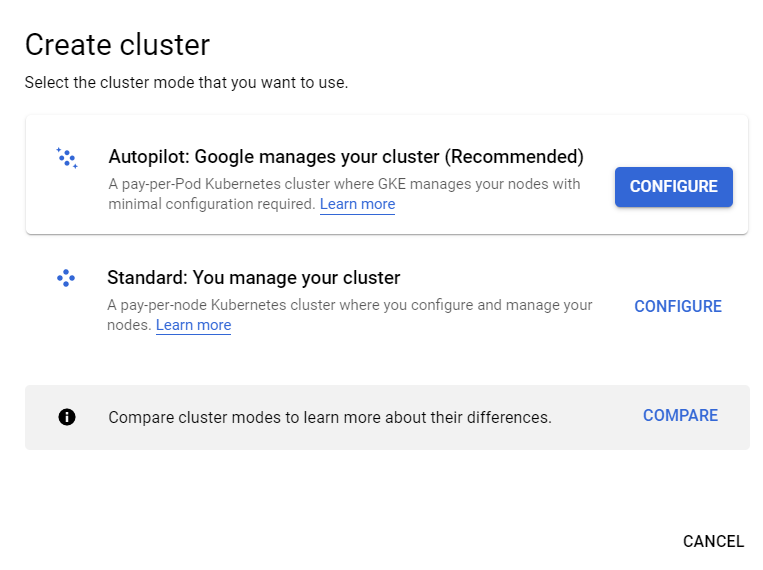Open Learn more link for Standard
This screenshot has width=763, height=570.
click(193, 325)
